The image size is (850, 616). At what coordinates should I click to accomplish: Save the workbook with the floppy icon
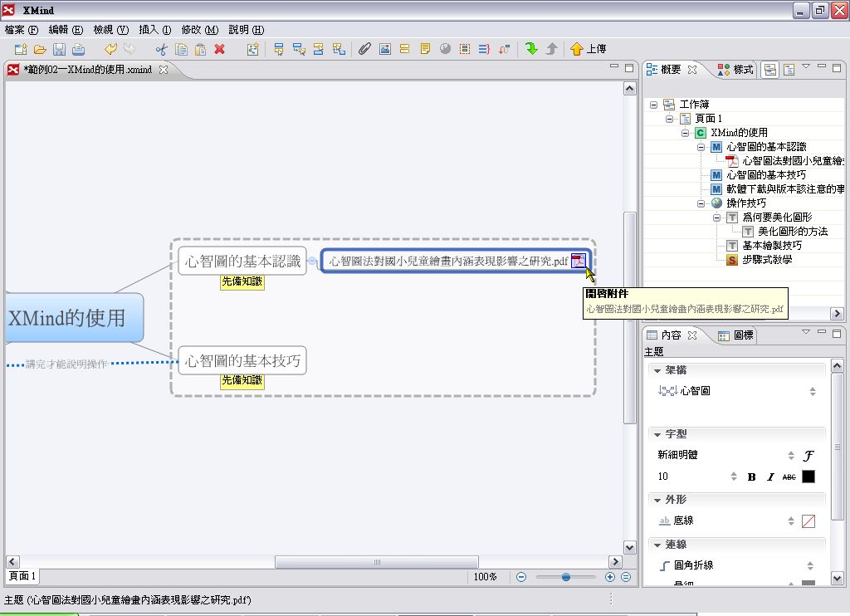(x=59, y=49)
